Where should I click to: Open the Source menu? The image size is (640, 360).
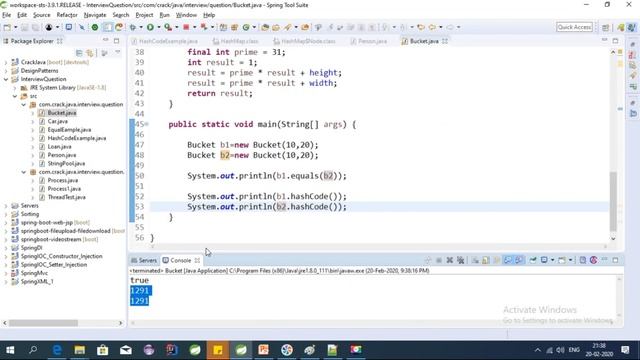pos(42,15)
